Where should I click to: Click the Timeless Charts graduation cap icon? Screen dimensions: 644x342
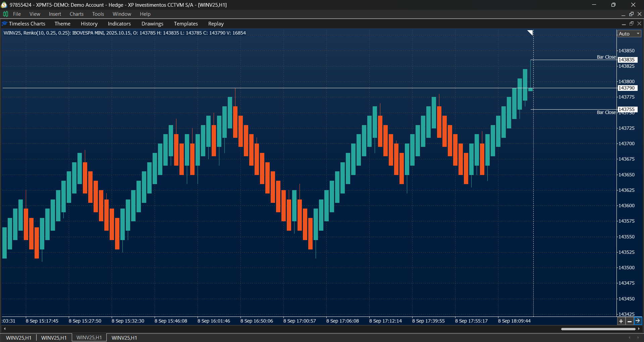coord(4,23)
